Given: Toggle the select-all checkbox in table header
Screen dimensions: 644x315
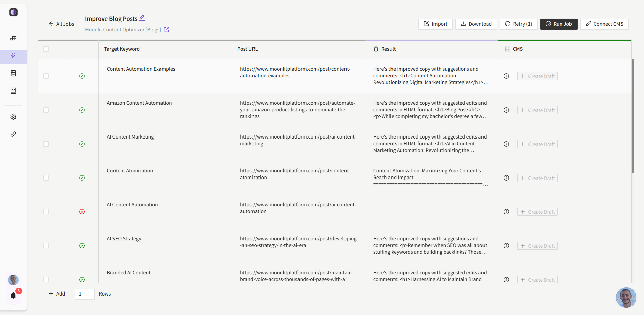Looking at the screenshot, I should [x=46, y=49].
